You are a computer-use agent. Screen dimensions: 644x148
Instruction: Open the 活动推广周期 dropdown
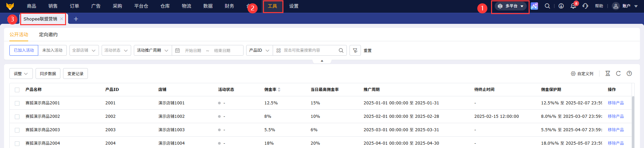click(x=153, y=50)
